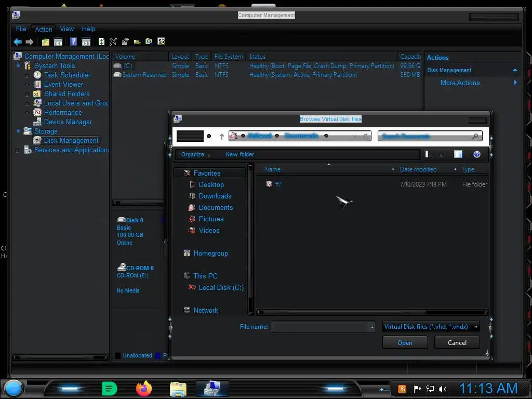The width and height of the screenshot is (532, 399).
Task: Select Local Disk (C:) in navigation pane
Action: (x=221, y=288)
